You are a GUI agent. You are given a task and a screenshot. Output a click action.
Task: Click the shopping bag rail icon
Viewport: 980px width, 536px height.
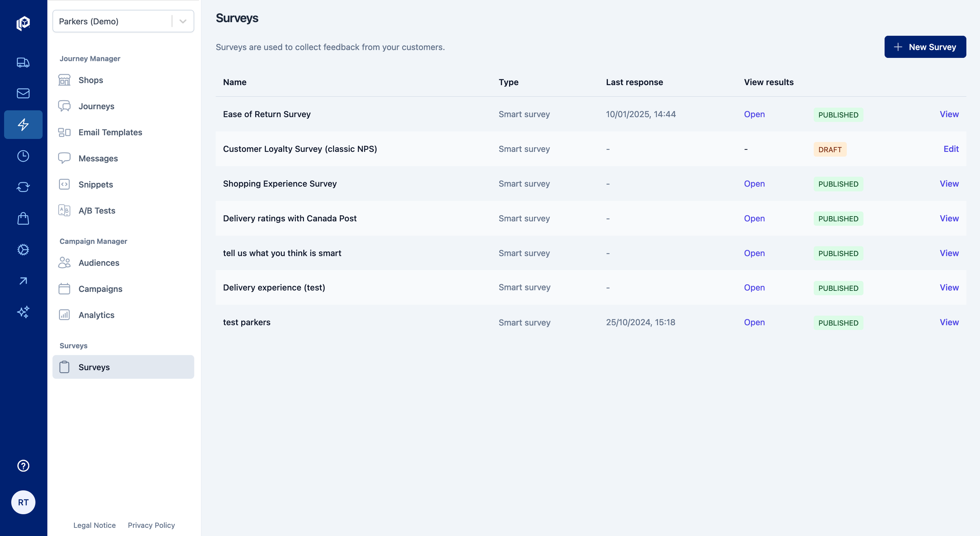tap(23, 218)
